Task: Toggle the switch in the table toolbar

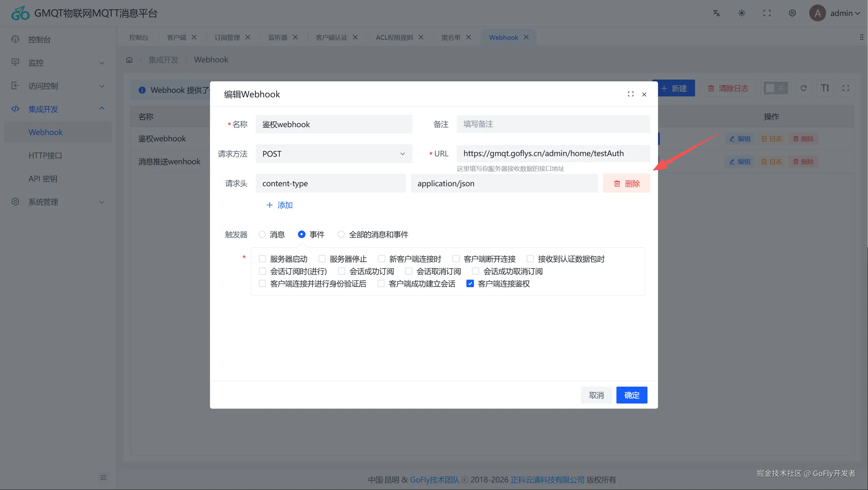Action: [776, 88]
